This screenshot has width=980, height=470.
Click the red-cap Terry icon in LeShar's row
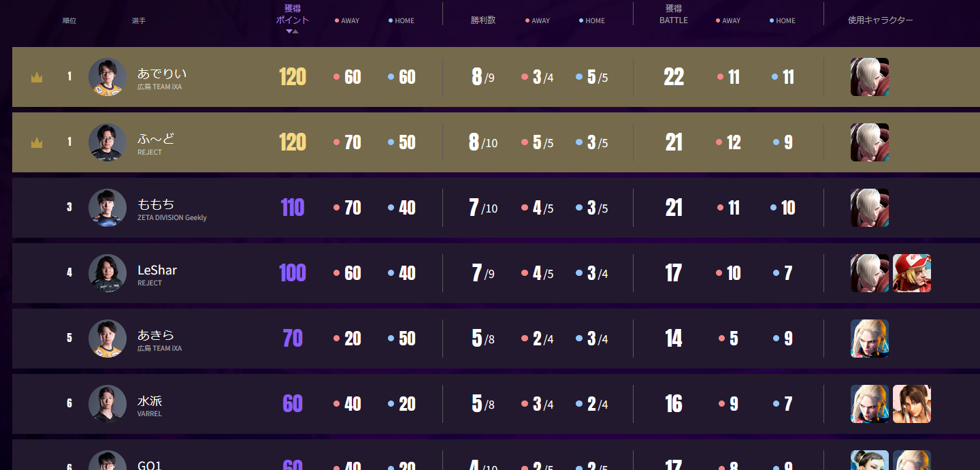click(x=911, y=273)
